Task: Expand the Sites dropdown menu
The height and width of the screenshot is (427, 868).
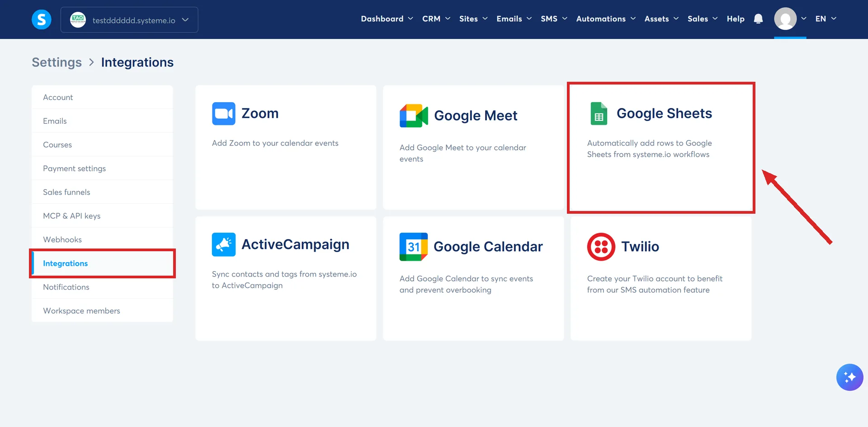Action: (473, 19)
